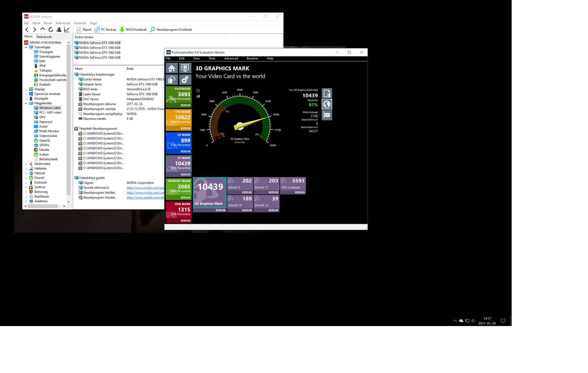Viewport: 588px width, 373px height.
Task: Open the Illesztőprogram frissítés aida64 link
Action: [145, 198]
